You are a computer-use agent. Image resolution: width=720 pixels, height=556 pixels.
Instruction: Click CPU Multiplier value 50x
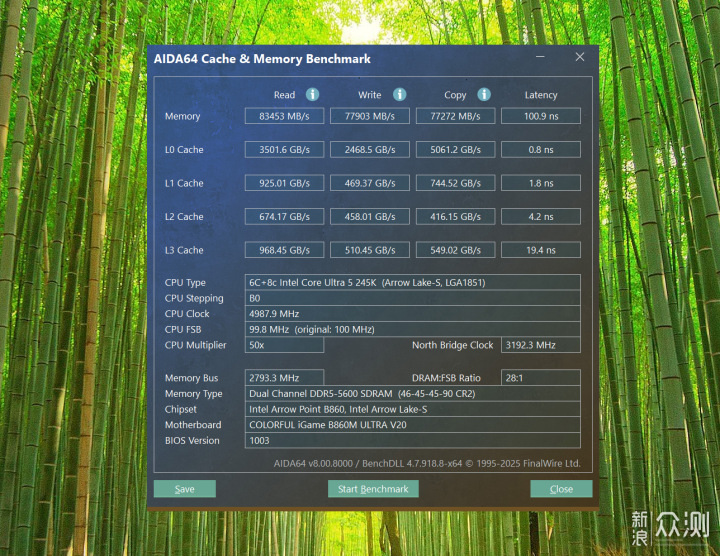284,345
